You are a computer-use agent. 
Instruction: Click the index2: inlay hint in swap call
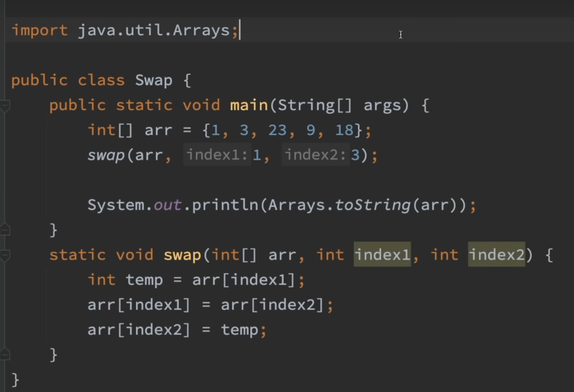(x=316, y=155)
